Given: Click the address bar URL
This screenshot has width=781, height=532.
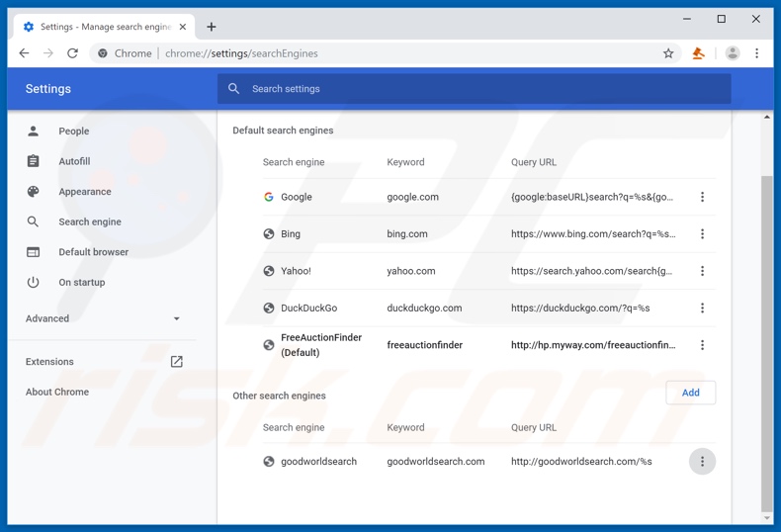Looking at the screenshot, I should [241, 53].
